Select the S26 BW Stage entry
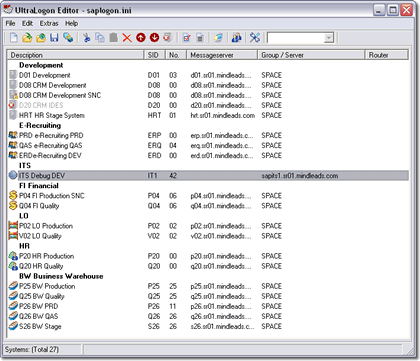The image size is (420, 361). pyautogui.click(x=40, y=326)
